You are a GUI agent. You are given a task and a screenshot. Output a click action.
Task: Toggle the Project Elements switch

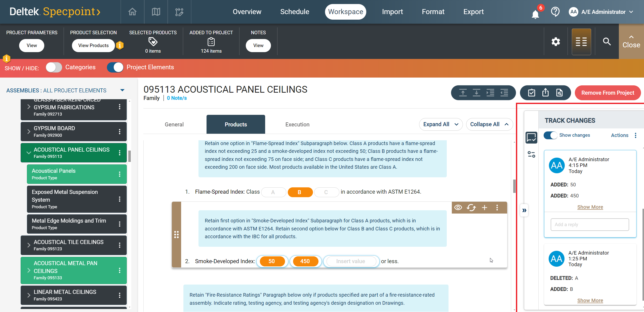(115, 67)
